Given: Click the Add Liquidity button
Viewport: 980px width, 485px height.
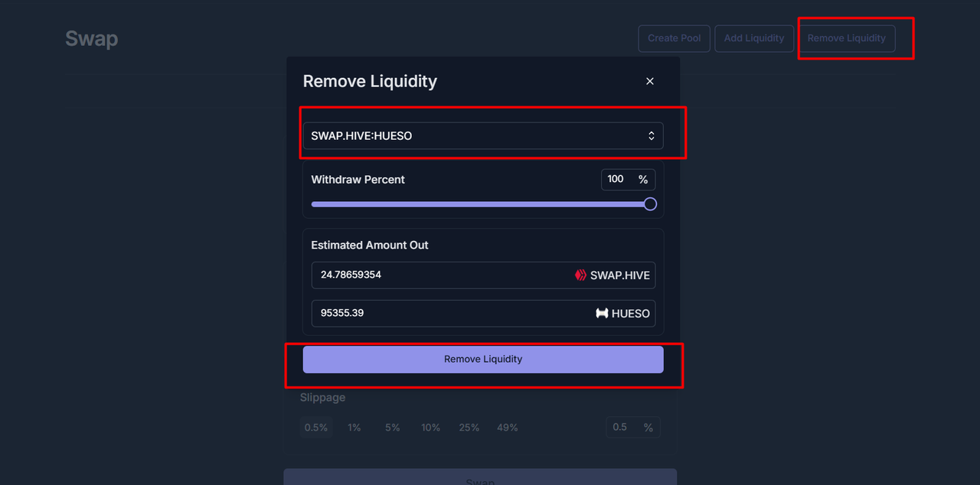Looking at the screenshot, I should pos(754,38).
